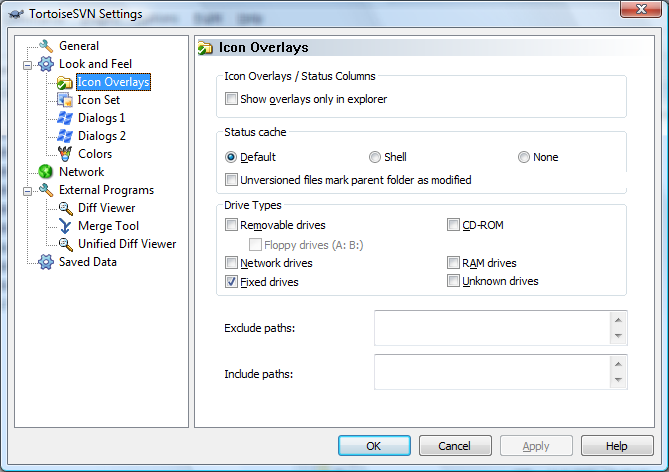The image size is (669, 472).
Task: Click the Saved Data gear icon
Action: tap(46, 262)
